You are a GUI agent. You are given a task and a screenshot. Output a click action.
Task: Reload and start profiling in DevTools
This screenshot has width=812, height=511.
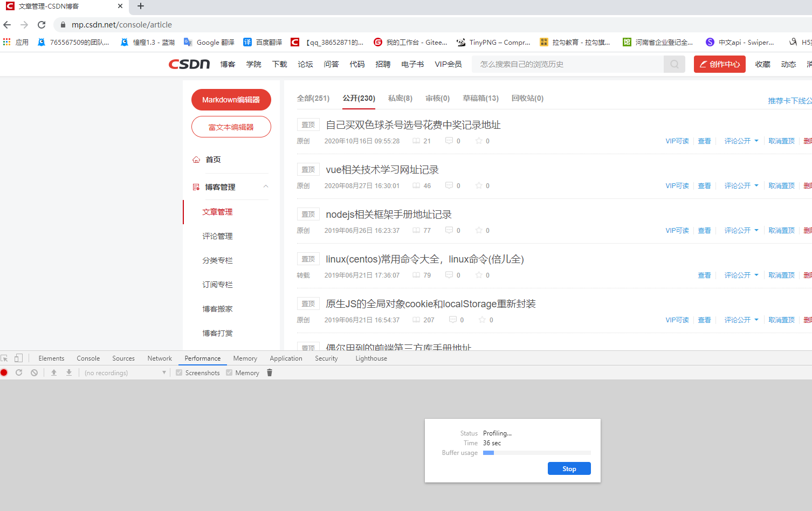(19, 372)
